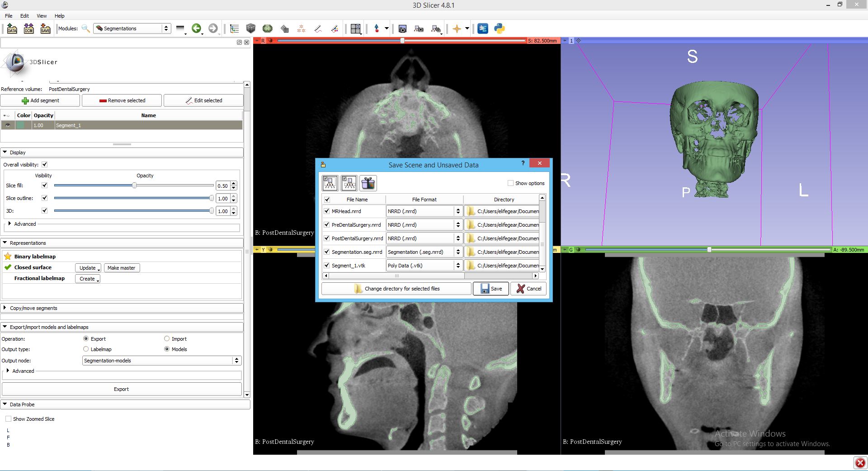Go back to previous module arrow
The image size is (868, 471).
click(197, 29)
